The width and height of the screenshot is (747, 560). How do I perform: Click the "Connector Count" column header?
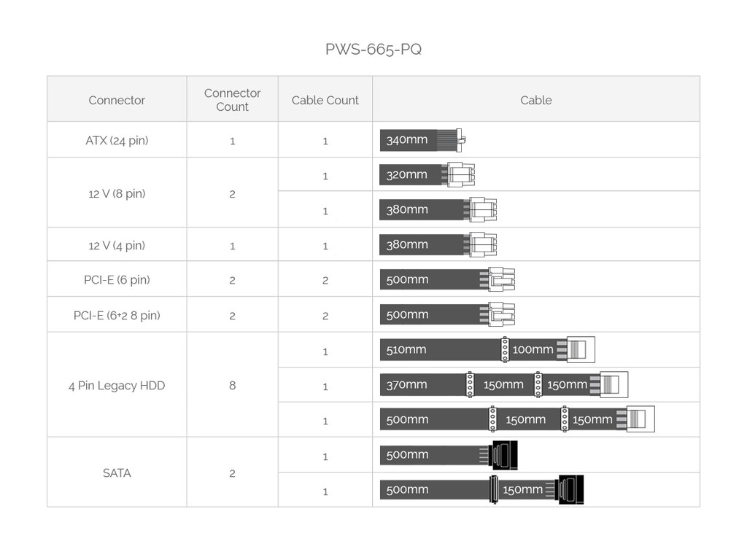pyautogui.click(x=232, y=100)
